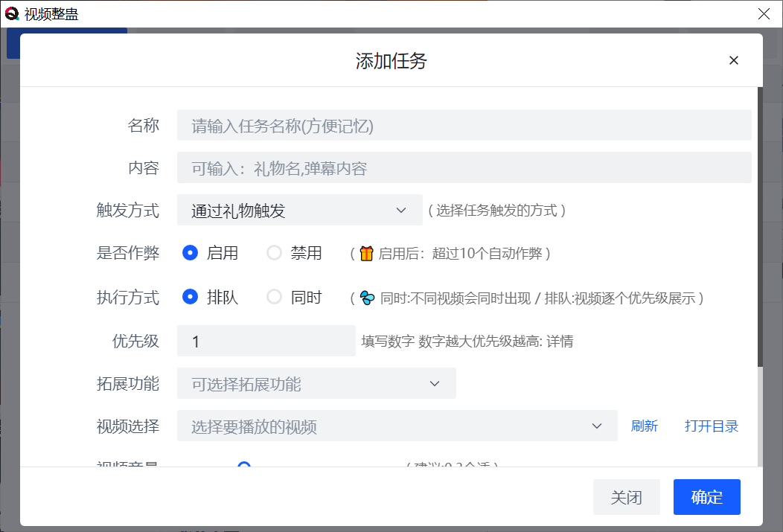Open the 触发方式 dropdown

point(299,211)
